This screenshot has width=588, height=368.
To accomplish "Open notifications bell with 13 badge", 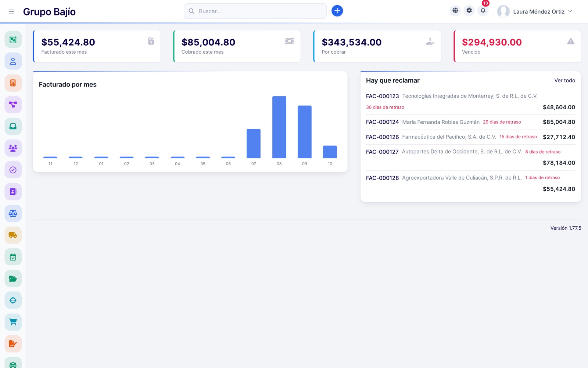I will click(483, 11).
